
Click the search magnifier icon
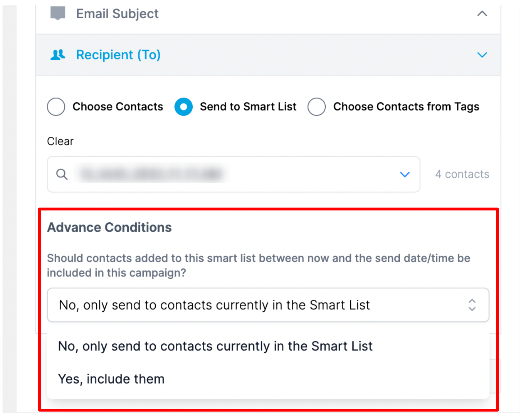pos(62,174)
